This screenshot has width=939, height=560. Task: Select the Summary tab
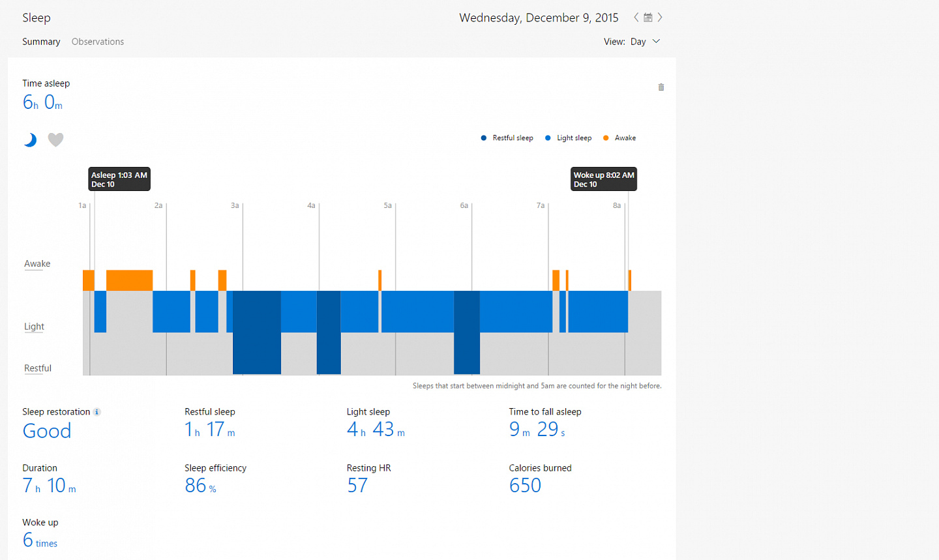click(x=41, y=42)
